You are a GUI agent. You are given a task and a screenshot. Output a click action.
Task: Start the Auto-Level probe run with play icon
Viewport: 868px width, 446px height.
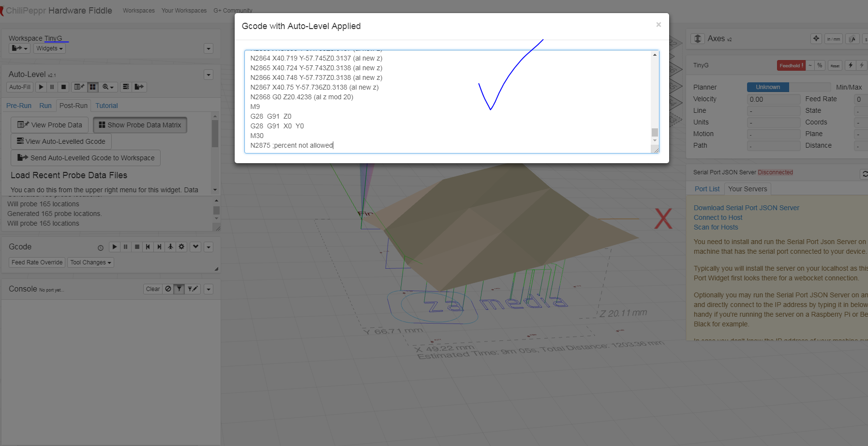click(x=41, y=87)
